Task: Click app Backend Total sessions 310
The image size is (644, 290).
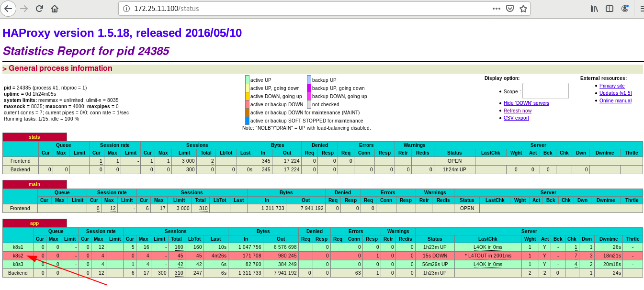Action: 179,273
